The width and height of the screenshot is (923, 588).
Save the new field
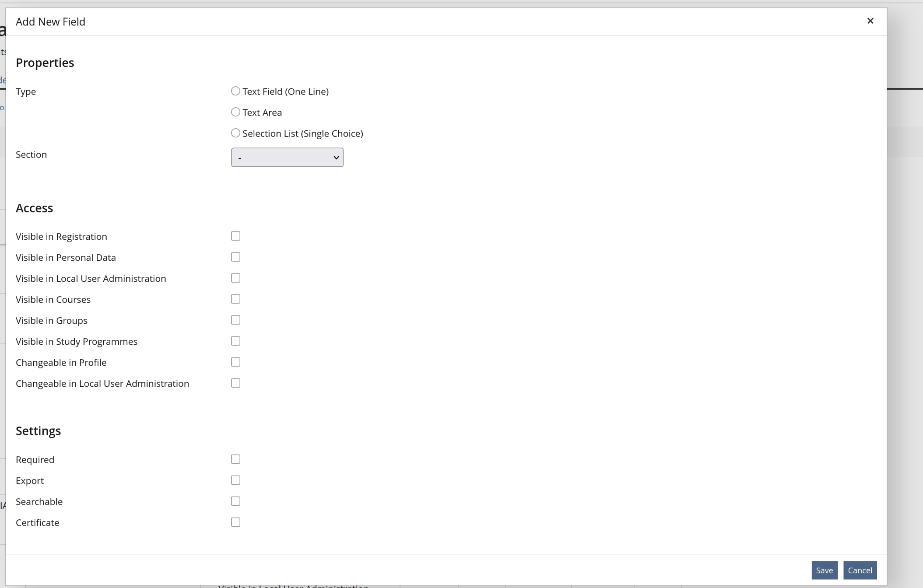point(824,570)
